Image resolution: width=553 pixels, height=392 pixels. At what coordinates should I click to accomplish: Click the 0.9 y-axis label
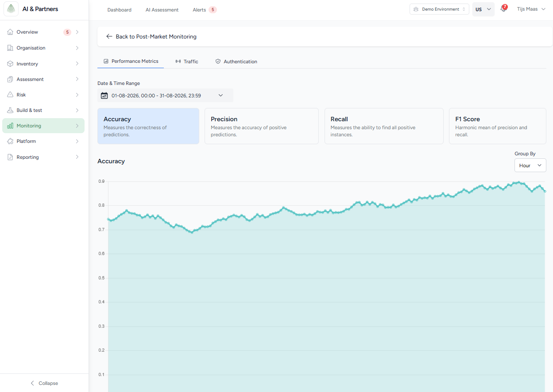click(101, 181)
